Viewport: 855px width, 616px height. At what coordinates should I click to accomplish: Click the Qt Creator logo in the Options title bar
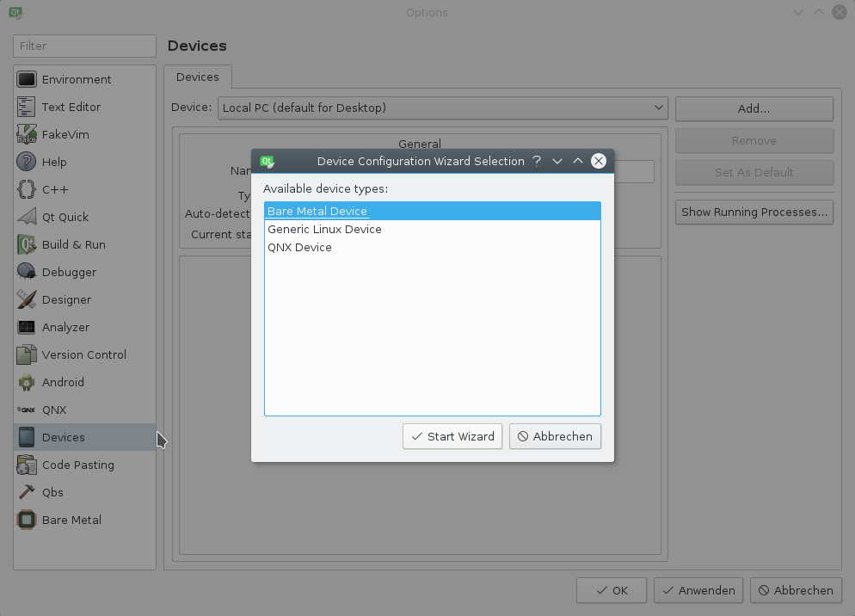click(x=15, y=12)
